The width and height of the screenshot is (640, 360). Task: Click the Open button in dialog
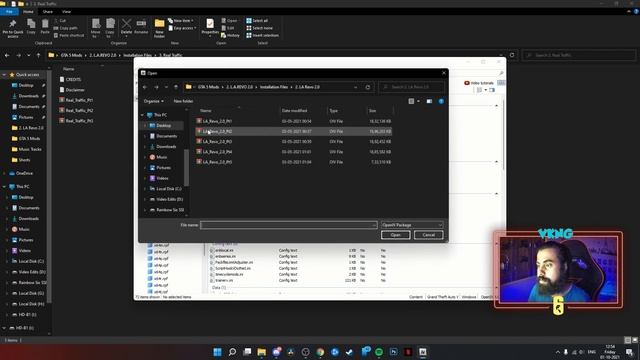click(x=396, y=235)
